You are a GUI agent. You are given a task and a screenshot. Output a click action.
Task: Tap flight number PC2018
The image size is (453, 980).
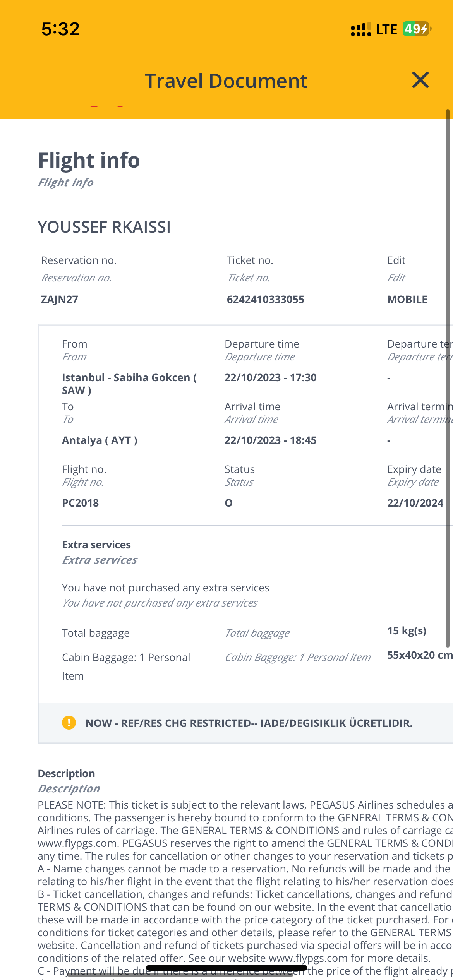pyautogui.click(x=81, y=503)
